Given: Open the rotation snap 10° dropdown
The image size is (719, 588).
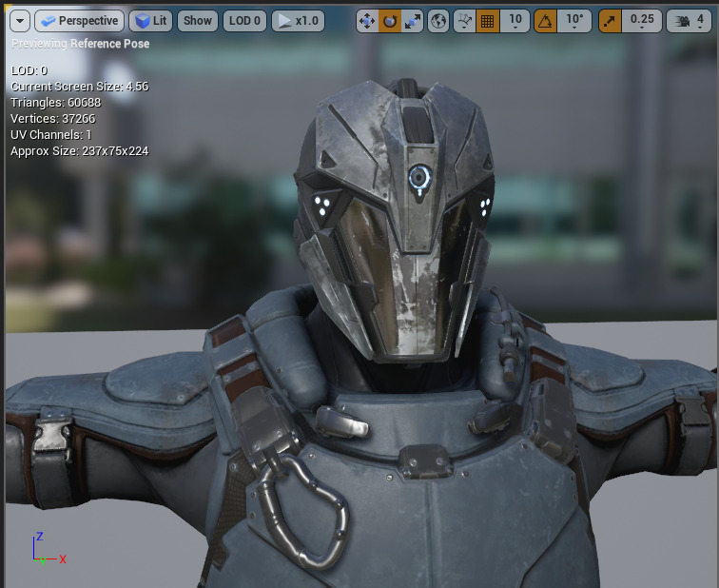Looking at the screenshot, I should pos(574,20).
